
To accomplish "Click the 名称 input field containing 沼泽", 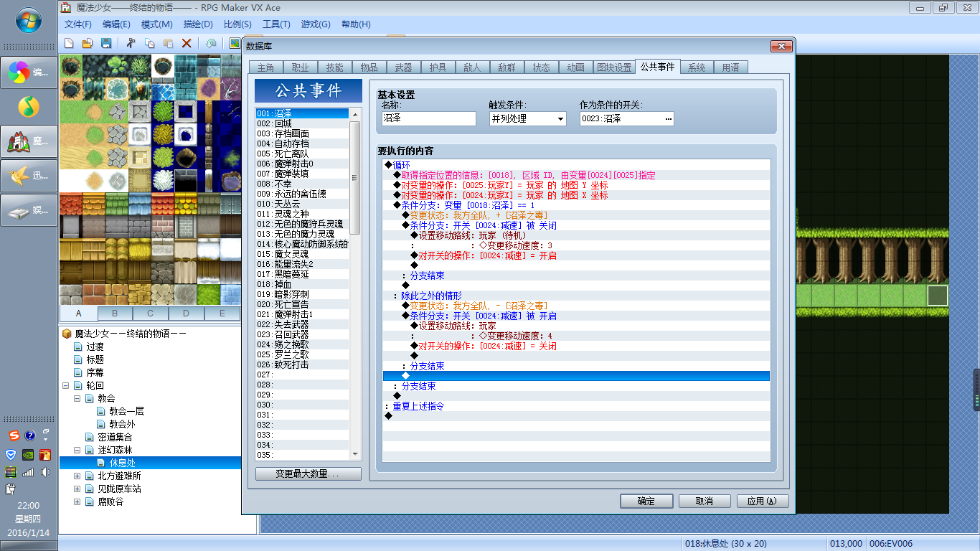I will 428,119.
